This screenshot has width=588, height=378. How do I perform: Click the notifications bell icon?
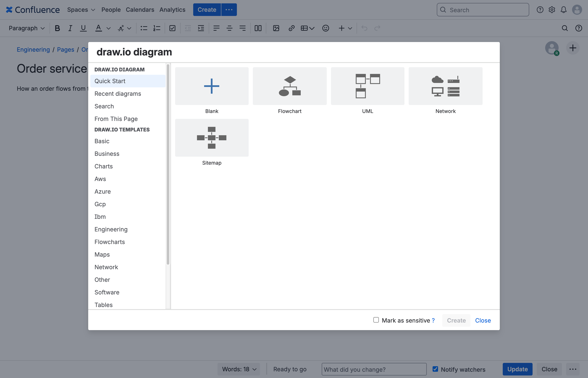(x=564, y=10)
